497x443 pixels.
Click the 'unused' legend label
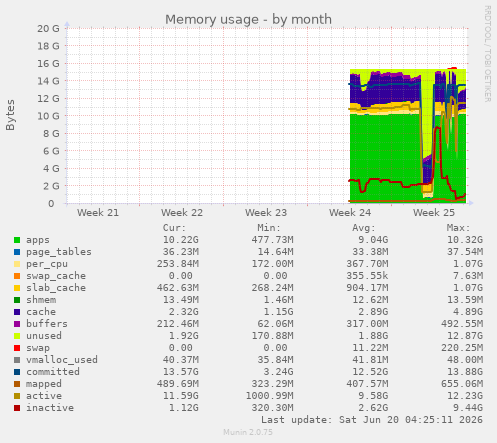click(44, 336)
